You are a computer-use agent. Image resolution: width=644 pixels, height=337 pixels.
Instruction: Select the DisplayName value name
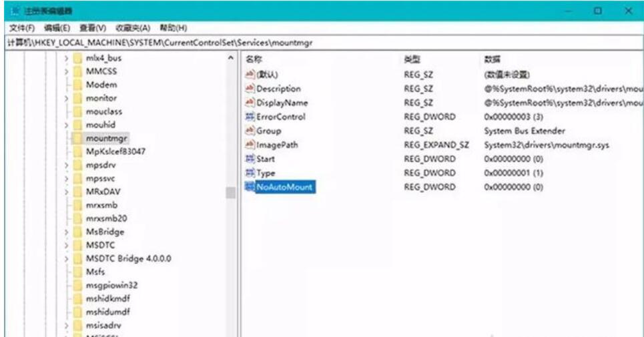(282, 103)
